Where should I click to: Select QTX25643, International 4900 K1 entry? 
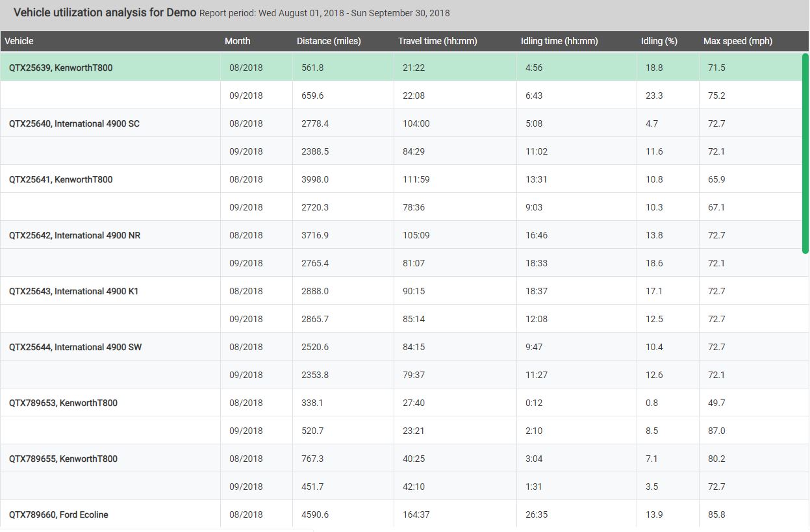point(73,291)
